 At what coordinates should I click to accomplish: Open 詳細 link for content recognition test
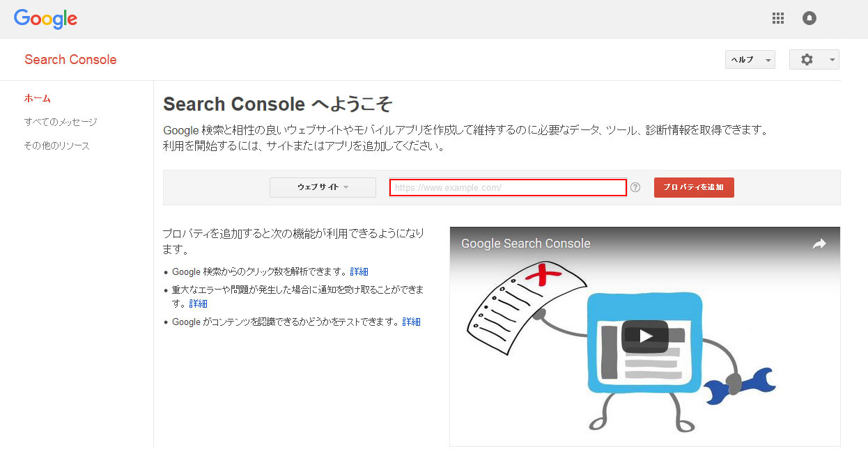[412, 322]
